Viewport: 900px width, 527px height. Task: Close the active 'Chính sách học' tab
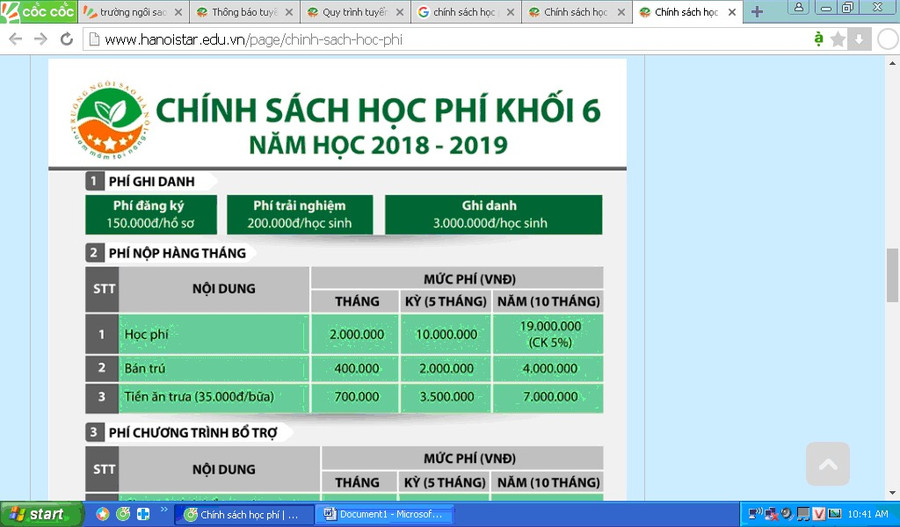pos(732,12)
